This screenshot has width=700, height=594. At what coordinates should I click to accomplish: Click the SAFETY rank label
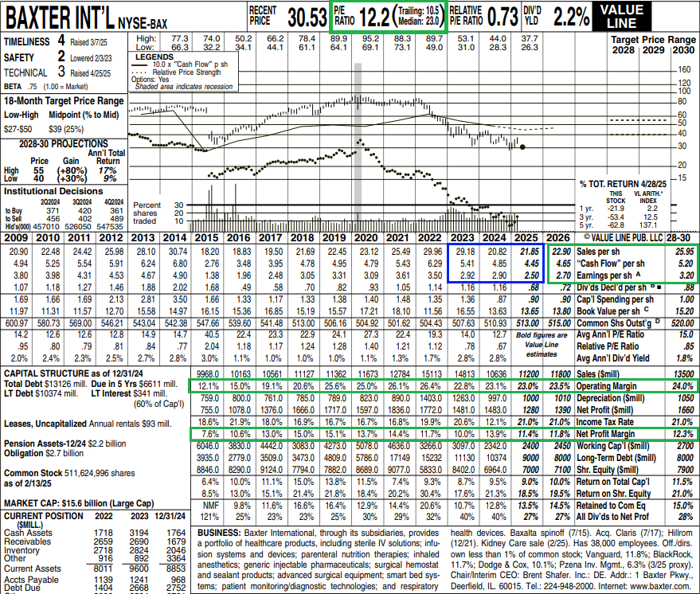pyautogui.click(x=19, y=57)
